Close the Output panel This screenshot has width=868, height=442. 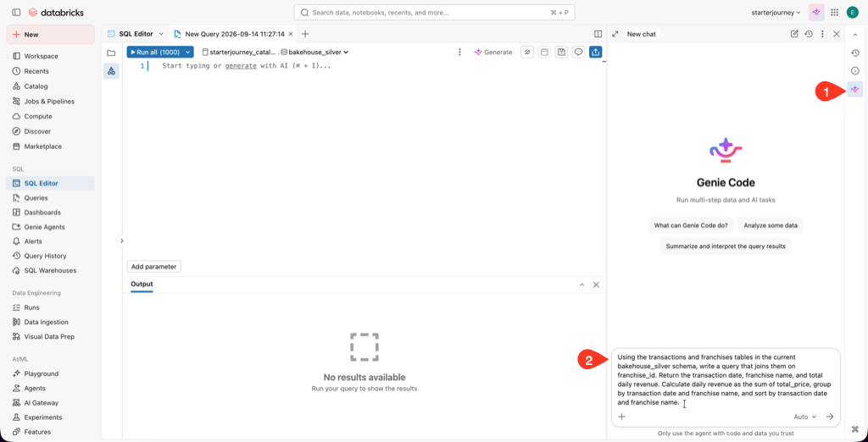[x=596, y=285]
